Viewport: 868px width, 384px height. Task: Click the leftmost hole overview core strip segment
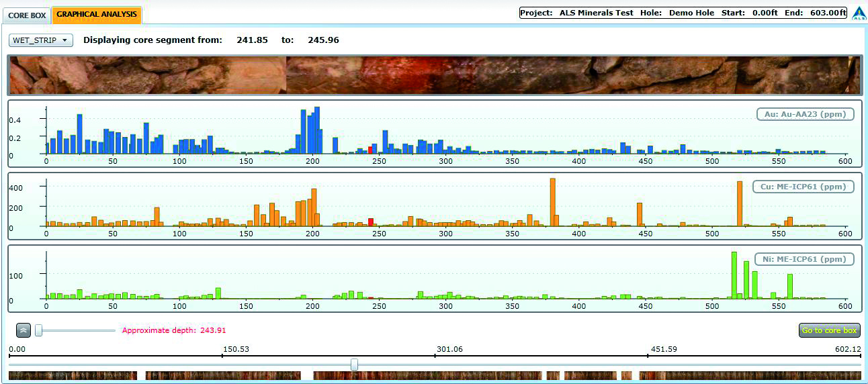click(x=73, y=376)
